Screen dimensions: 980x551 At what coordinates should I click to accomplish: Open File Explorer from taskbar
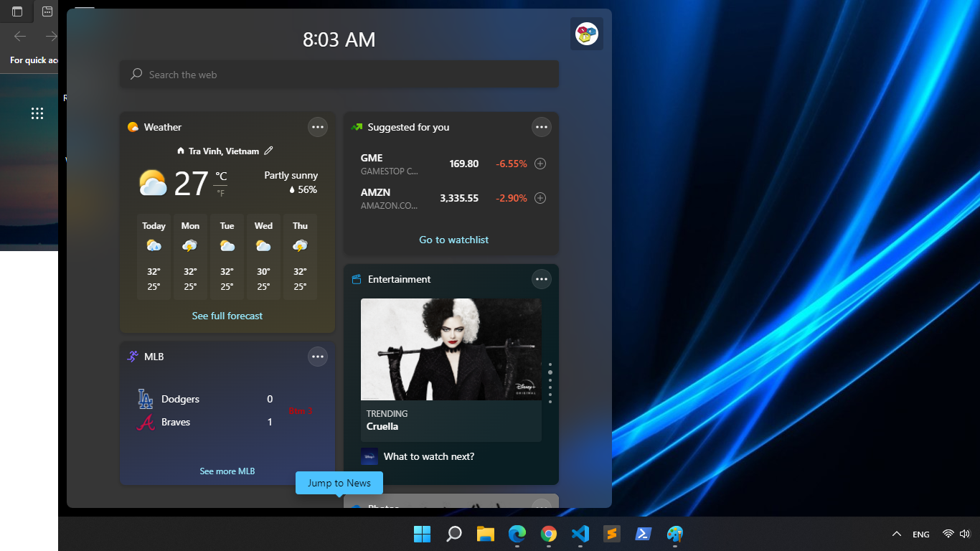click(486, 534)
